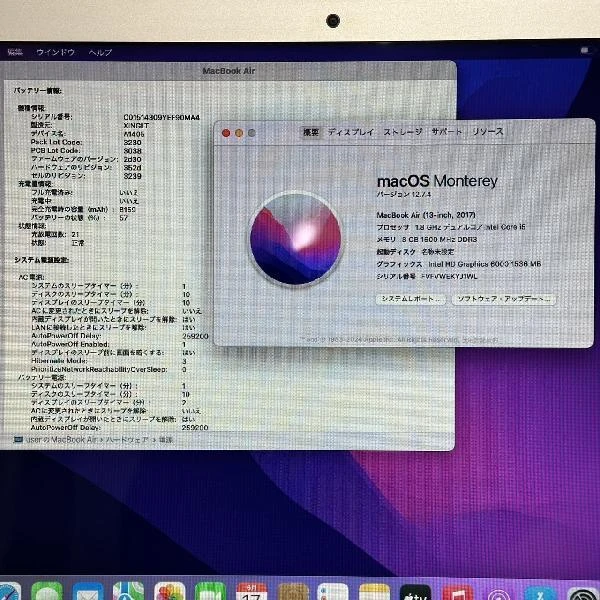Select the セルのリビジョン value 3239
Viewport: 600px width, 600px height.
click(132, 176)
